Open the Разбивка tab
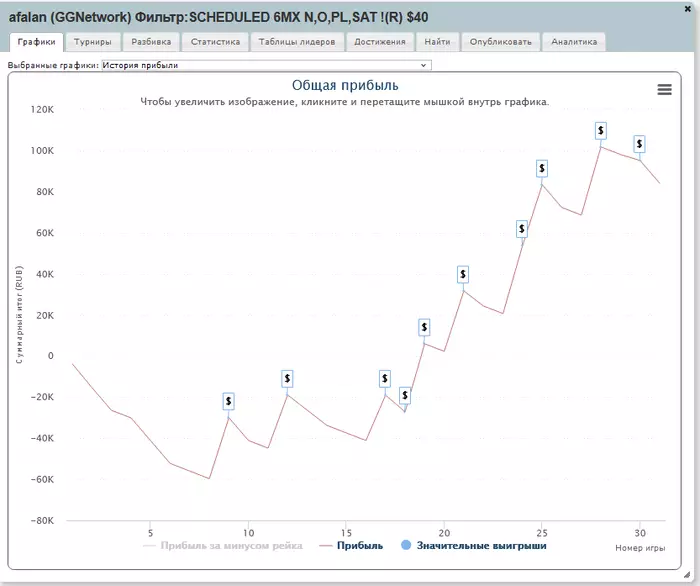The width and height of the screenshot is (700, 586). (x=151, y=42)
